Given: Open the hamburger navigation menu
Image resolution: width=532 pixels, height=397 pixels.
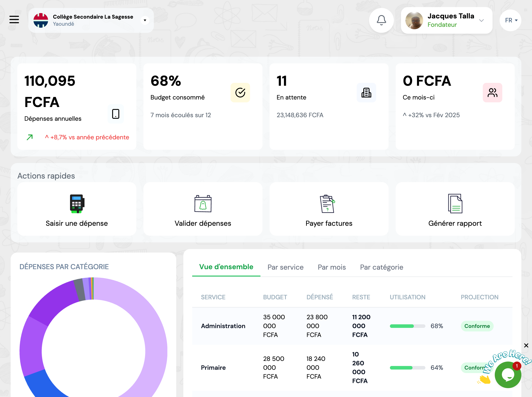Looking at the screenshot, I should 14,19.
